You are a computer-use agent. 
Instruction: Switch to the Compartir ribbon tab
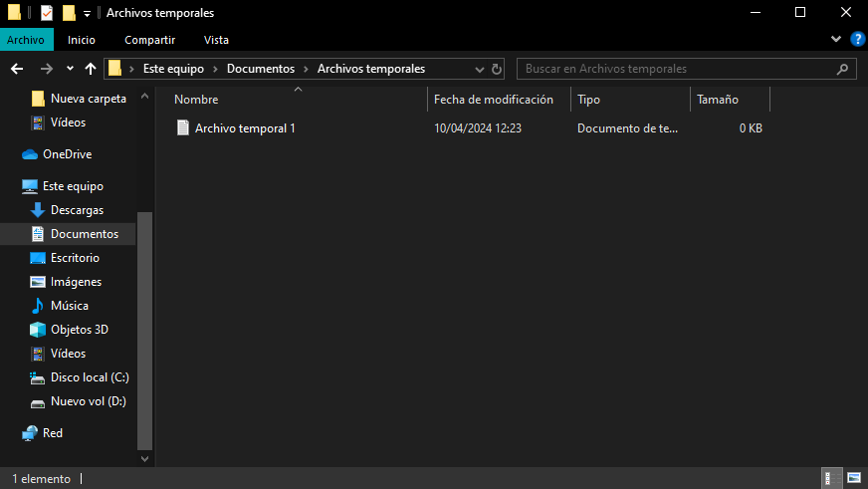(149, 40)
